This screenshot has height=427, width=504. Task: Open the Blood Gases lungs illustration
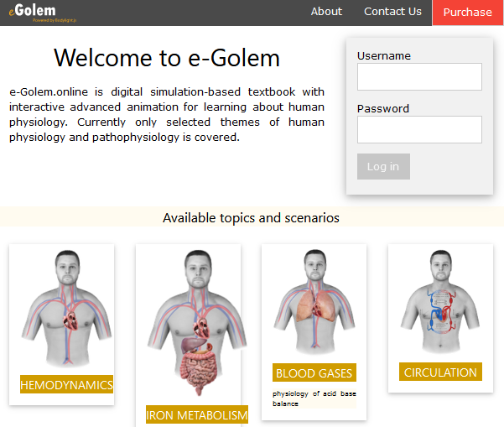314,302
